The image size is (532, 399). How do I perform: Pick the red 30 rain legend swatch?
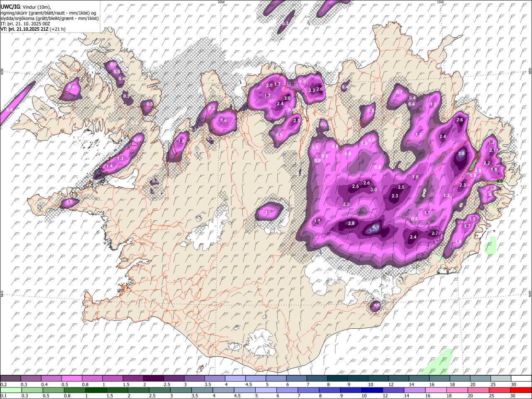click(x=521, y=390)
